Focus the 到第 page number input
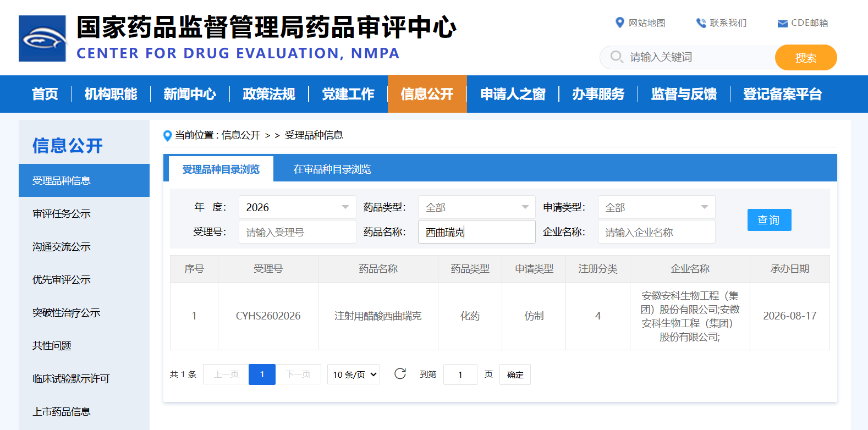 tap(460, 374)
